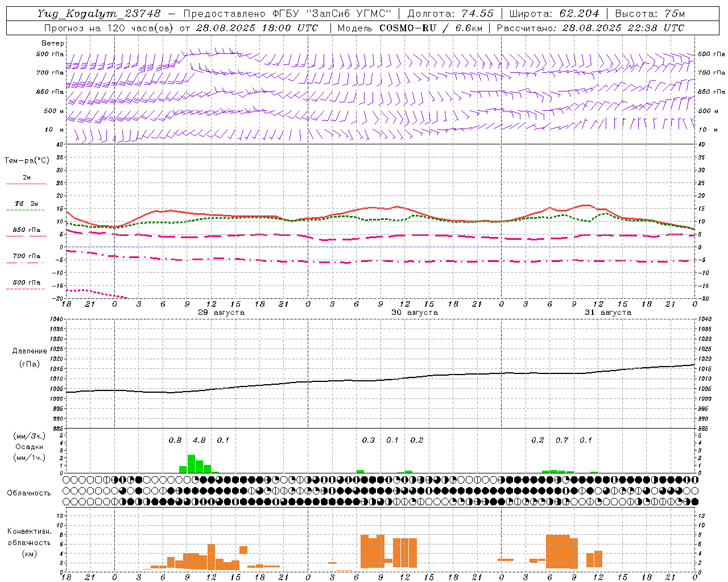Click the provider text ФГБУ "ЗапСиб УГМС"
This screenshot has width=728, height=582.
click(331, 14)
